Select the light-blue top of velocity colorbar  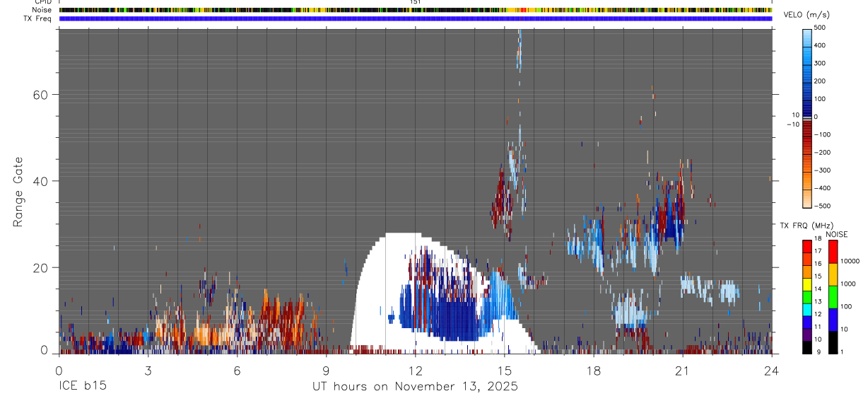[807, 37]
